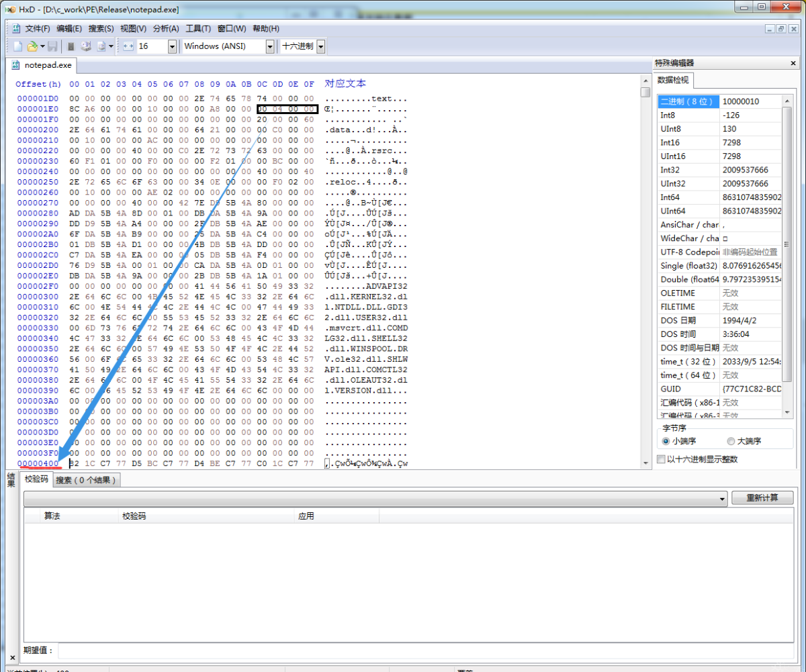This screenshot has height=672, width=806.
Task: Click the 校验码 column header
Action: tap(206, 516)
